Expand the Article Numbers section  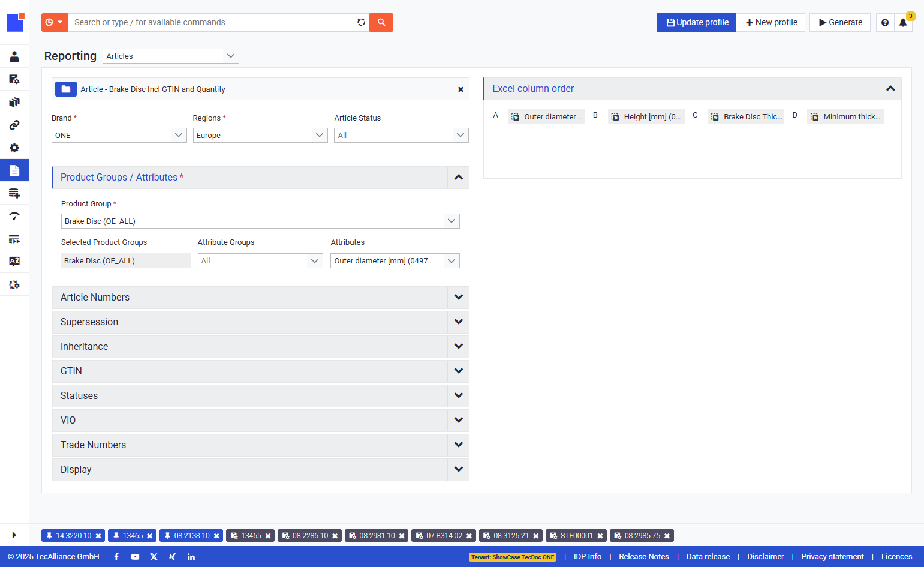[x=260, y=298]
